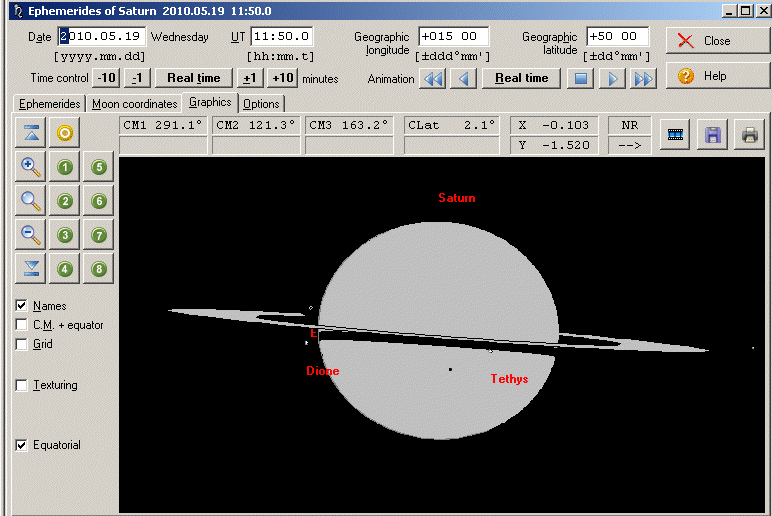This screenshot has height=516, width=772.
Task: Uncheck the Names checkbox
Action: pyautogui.click(x=22, y=306)
